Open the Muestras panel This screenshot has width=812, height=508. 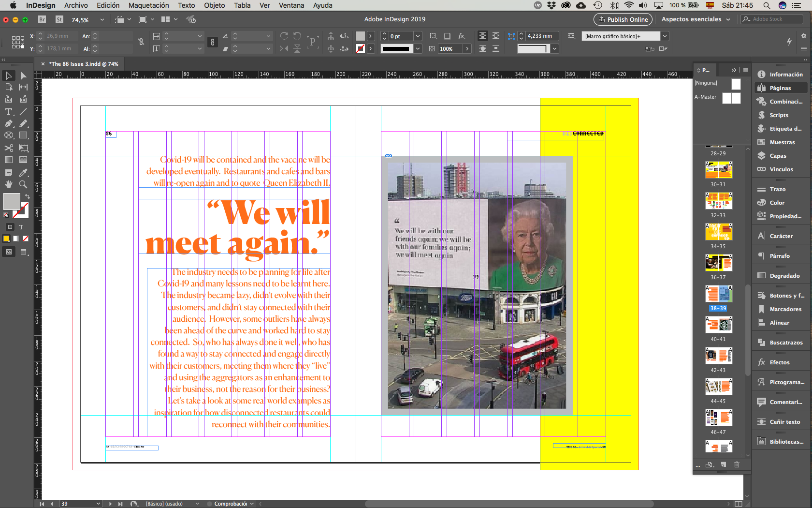782,142
